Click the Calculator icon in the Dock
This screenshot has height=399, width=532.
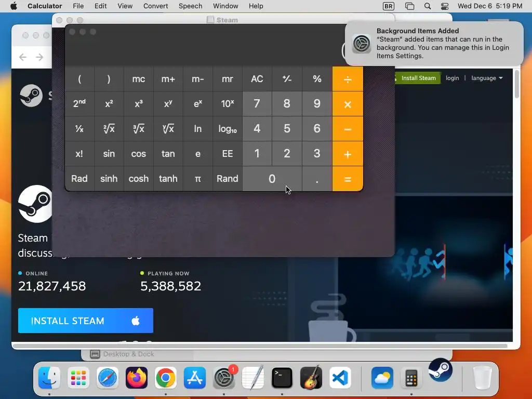tap(411, 378)
